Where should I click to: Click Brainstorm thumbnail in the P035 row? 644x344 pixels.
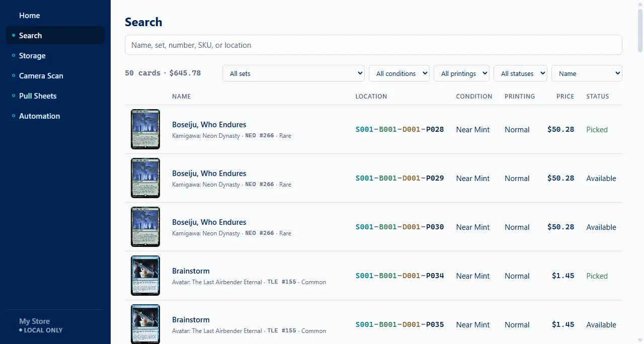coord(145,324)
